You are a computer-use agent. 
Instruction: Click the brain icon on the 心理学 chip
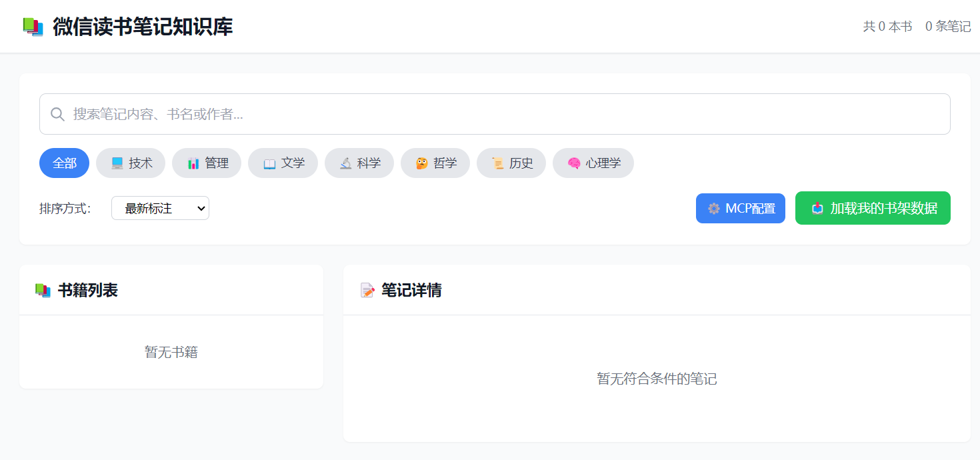tap(574, 163)
